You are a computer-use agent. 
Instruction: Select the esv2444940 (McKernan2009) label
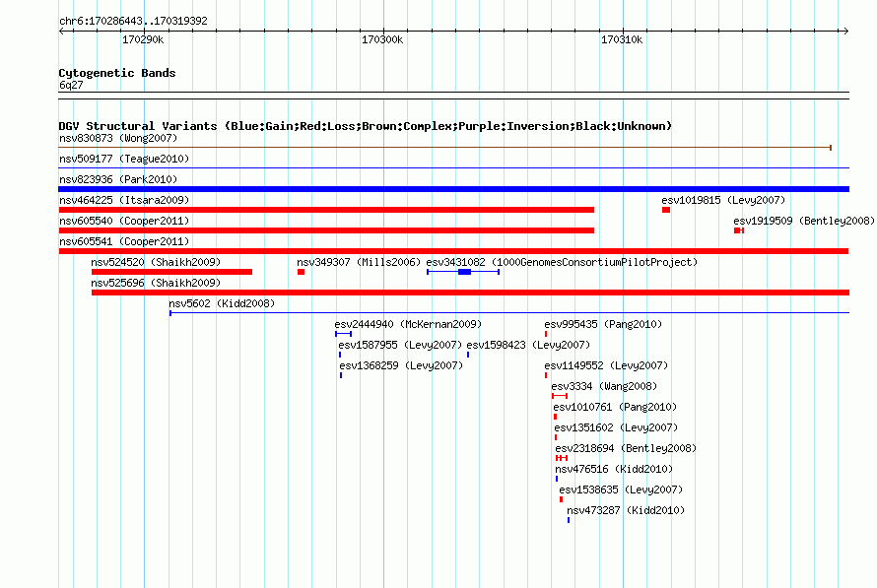click(408, 324)
